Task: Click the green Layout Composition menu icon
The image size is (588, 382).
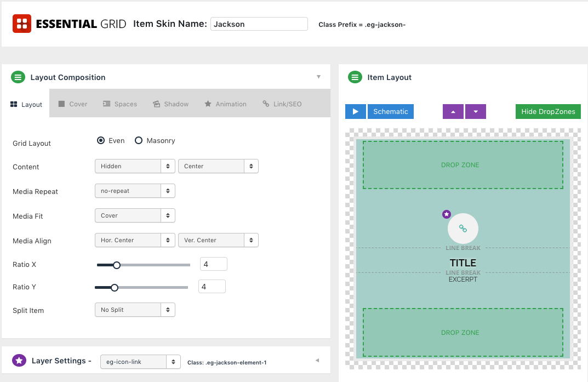Action: click(18, 77)
